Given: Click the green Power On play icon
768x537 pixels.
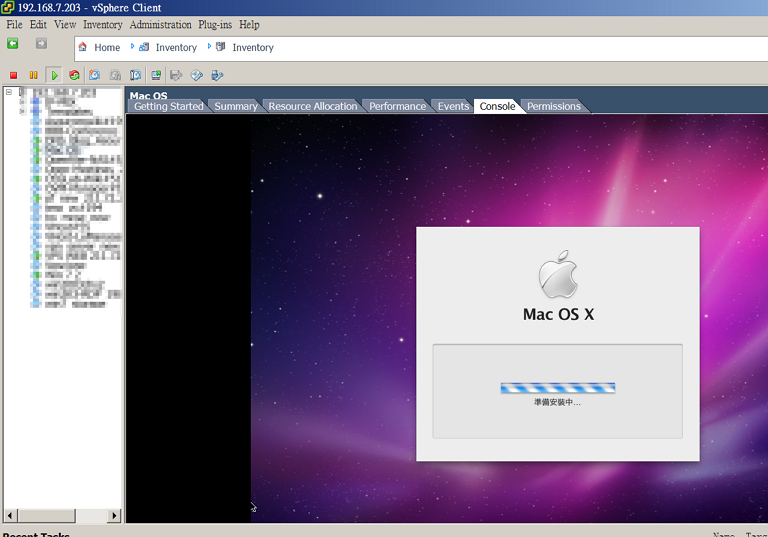Looking at the screenshot, I should click(x=54, y=75).
